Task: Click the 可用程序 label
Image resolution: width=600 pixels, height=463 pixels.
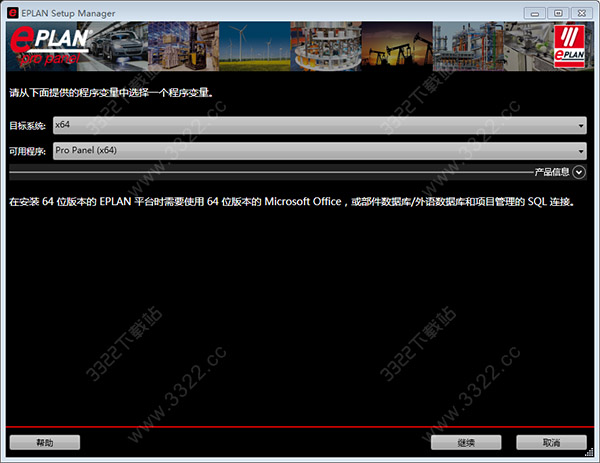Action: (x=28, y=152)
